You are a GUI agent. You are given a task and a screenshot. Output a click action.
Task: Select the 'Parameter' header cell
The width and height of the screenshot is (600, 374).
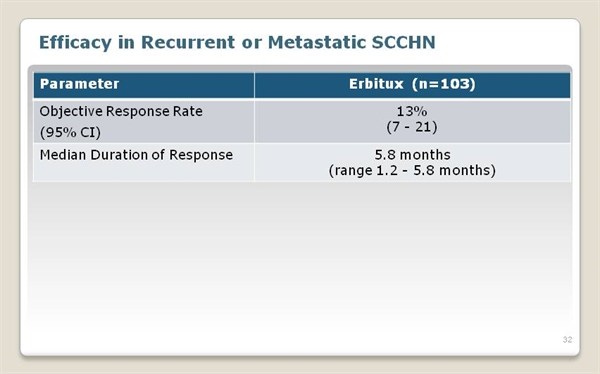coord(143,85)
